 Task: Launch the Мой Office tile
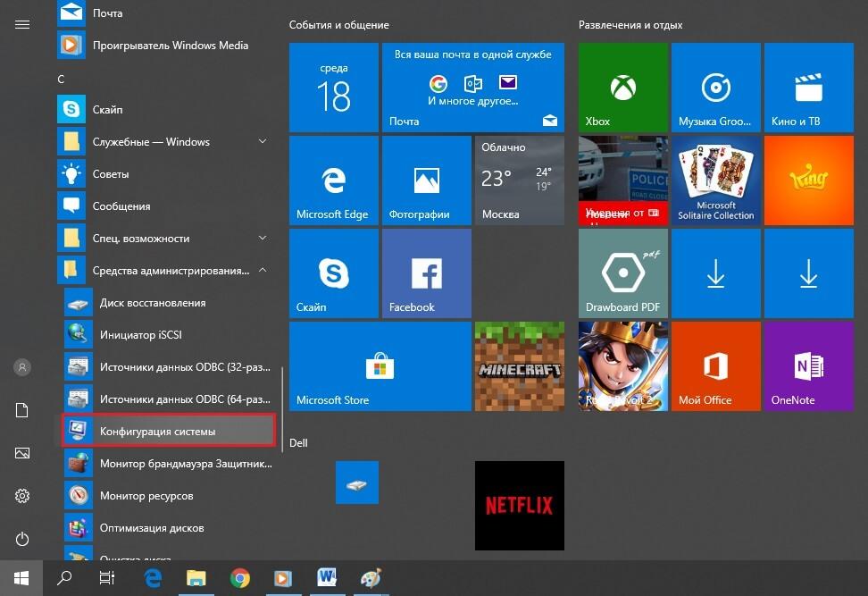pos(716,366)
